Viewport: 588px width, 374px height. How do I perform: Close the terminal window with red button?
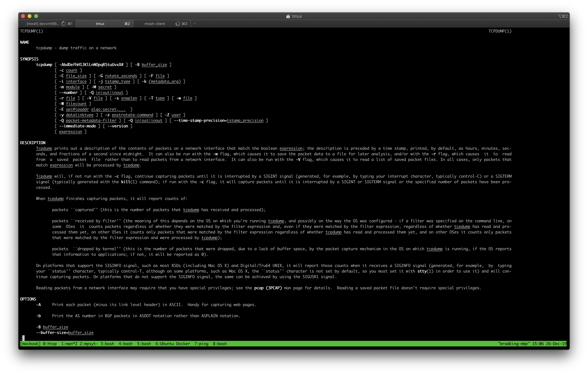(x=23, y=16)
